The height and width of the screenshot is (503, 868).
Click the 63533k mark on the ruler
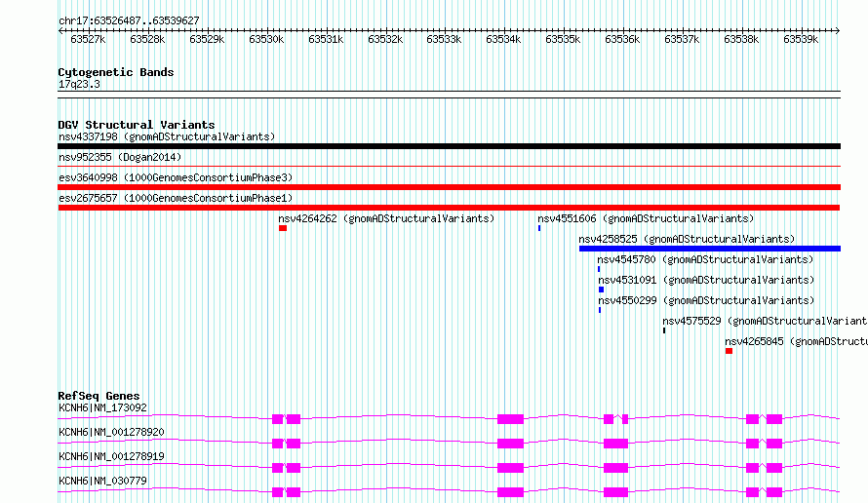pos(444,39)
